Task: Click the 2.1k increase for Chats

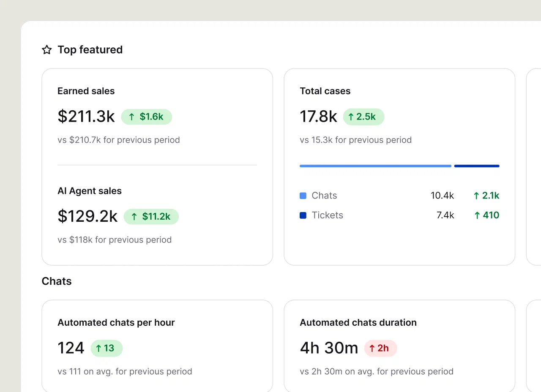Action: [x=486, y=196]
